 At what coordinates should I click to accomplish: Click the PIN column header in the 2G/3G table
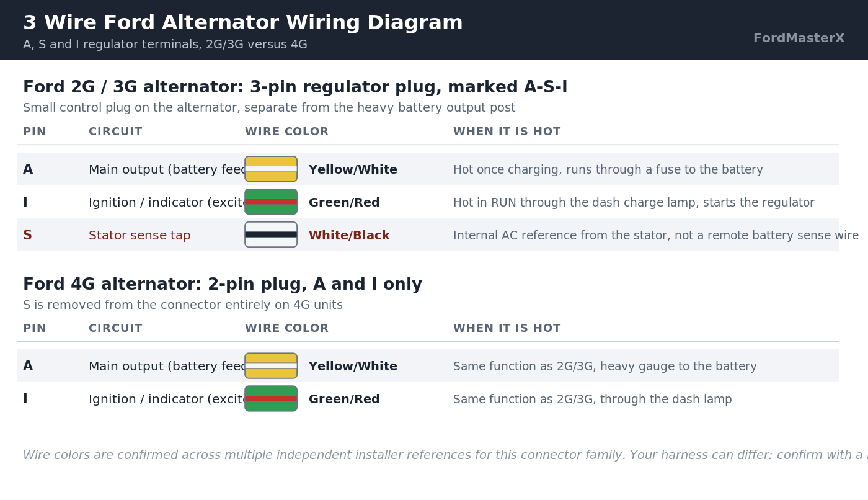(x=34, y=132)
